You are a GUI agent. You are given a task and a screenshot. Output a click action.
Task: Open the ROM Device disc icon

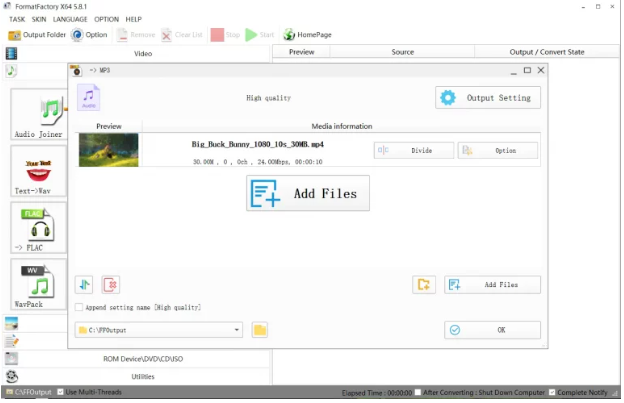click(x=11, y=359)
